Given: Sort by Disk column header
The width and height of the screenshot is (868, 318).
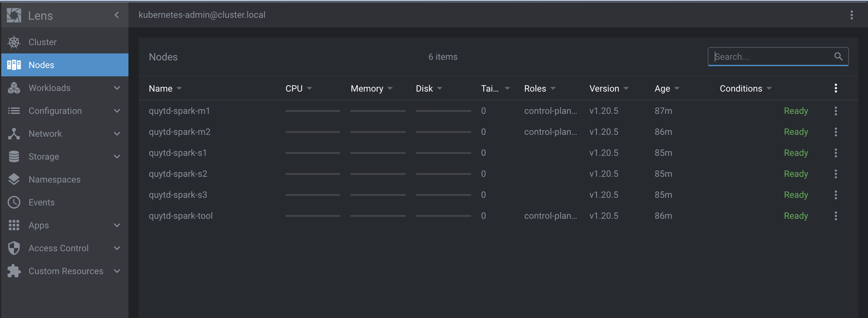Looking at the screenshot, I should pos(429,89).
